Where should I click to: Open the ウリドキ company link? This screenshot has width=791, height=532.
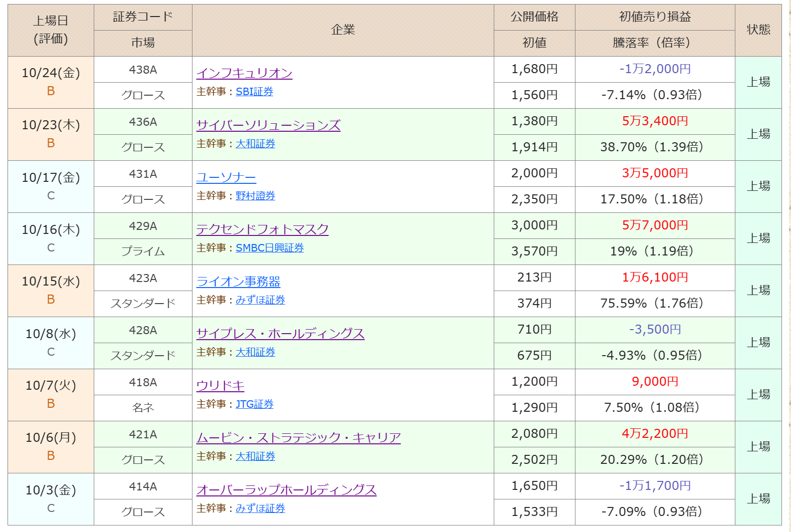[x=220, y=386]
